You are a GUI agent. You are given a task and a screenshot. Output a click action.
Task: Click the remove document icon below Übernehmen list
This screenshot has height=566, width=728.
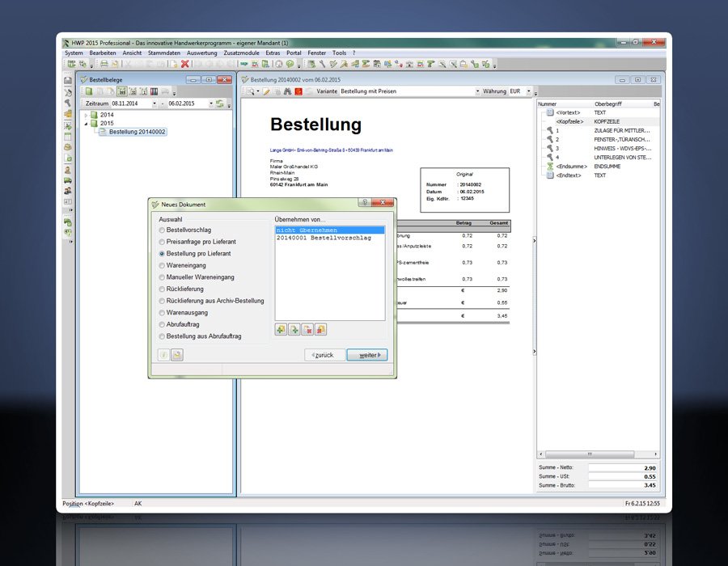pyautogui.click(x=307, y=329)
